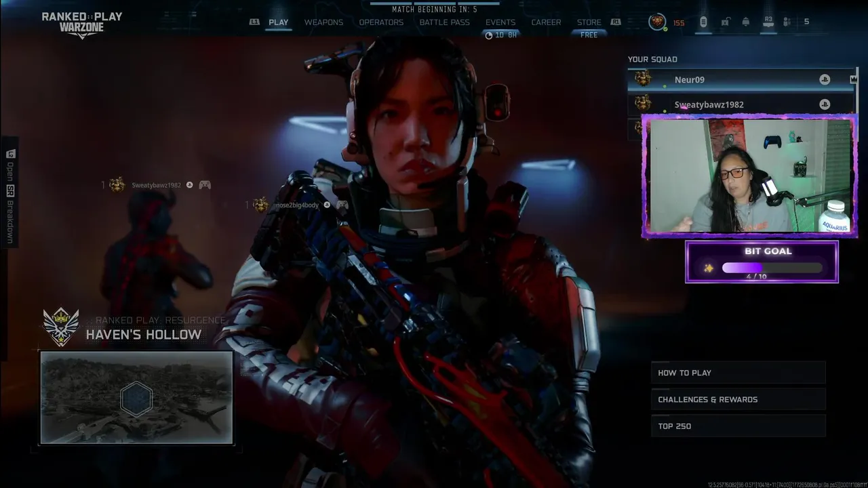
Task: Switch to the WEAPONS tab
Action: coord(323,22)
